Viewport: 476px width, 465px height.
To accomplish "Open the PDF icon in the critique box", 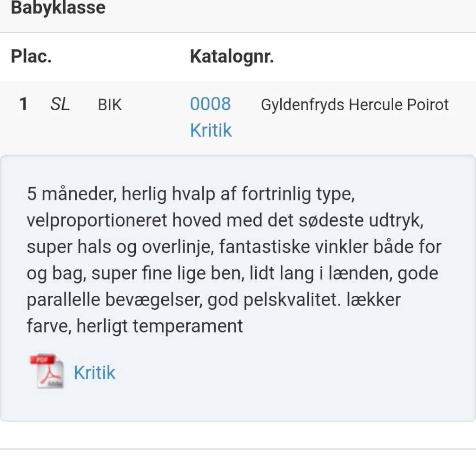I will coord(46,371).
